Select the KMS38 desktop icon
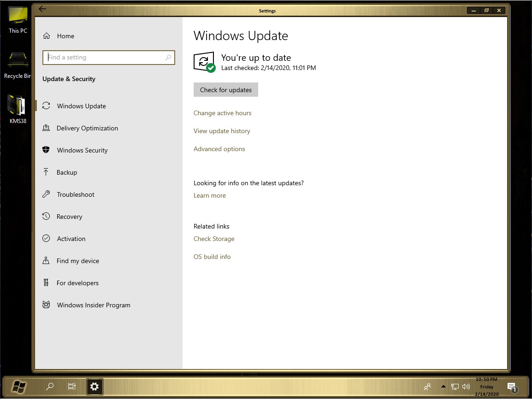The width and height of the screenshot is (532, 399). pos(18,110)
